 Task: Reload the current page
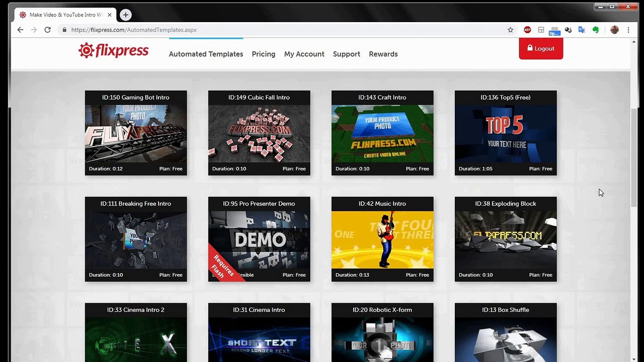tap(47, 30)
